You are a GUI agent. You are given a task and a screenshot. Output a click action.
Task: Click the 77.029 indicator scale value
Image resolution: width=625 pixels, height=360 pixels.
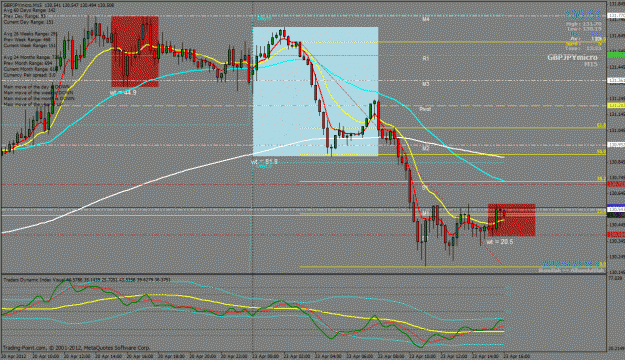pyautogui.click(x=614, y=279)
